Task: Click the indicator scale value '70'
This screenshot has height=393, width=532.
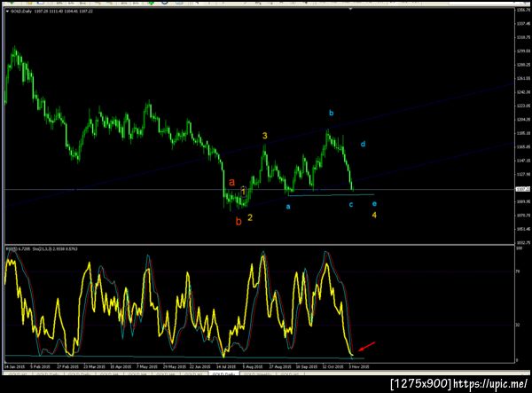Action: [x=518, y=271]
